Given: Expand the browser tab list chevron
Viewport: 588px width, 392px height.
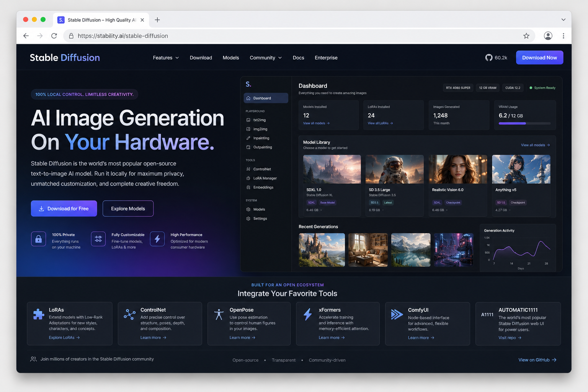Looking at the screenshot, I should [563, 20].
